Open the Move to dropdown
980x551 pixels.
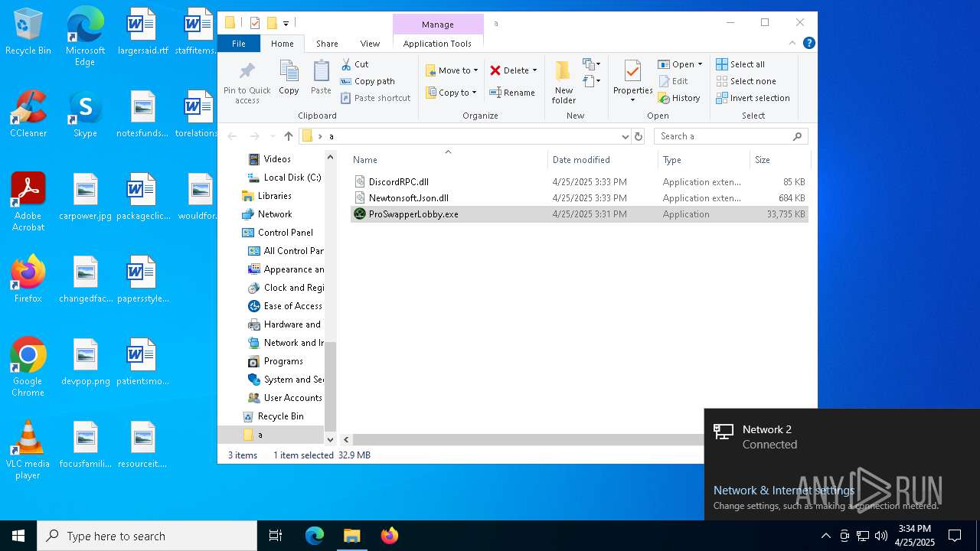[x=452, y=70]
